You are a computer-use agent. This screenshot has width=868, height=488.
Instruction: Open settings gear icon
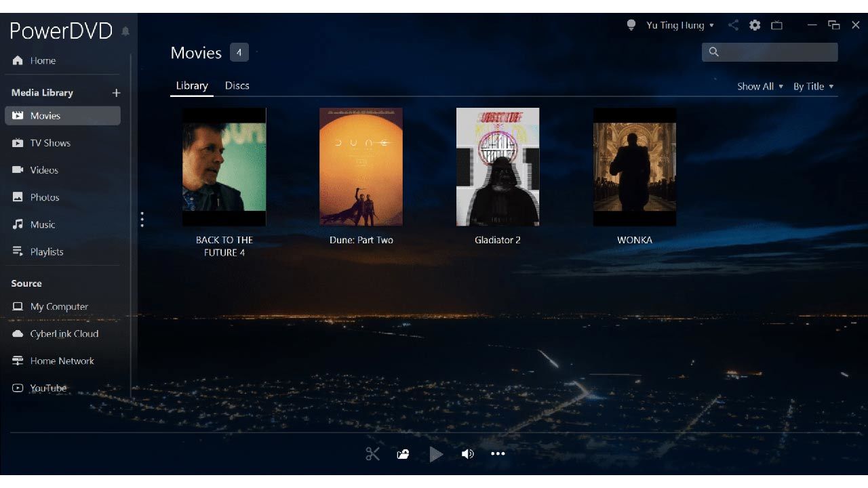[x=755, y=25]
